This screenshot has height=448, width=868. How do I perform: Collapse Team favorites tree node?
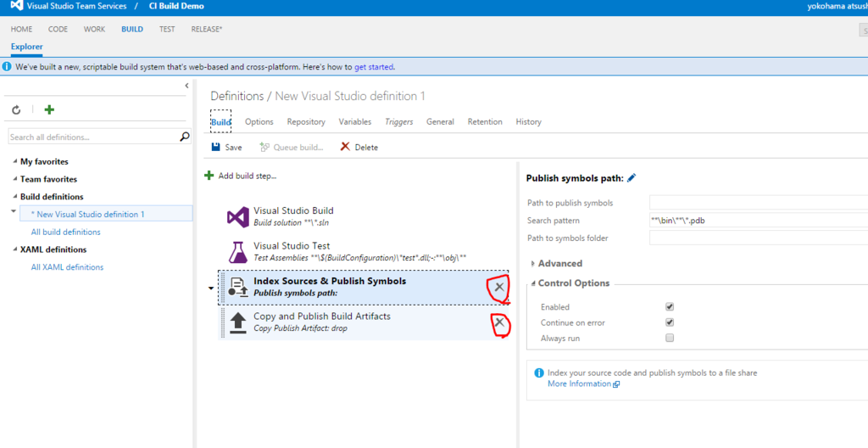14,180
